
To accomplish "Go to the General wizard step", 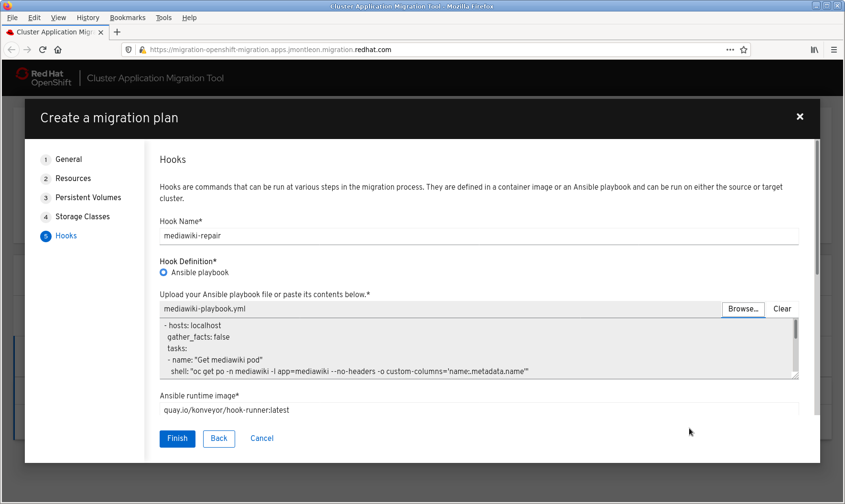I will coord(68,160).
